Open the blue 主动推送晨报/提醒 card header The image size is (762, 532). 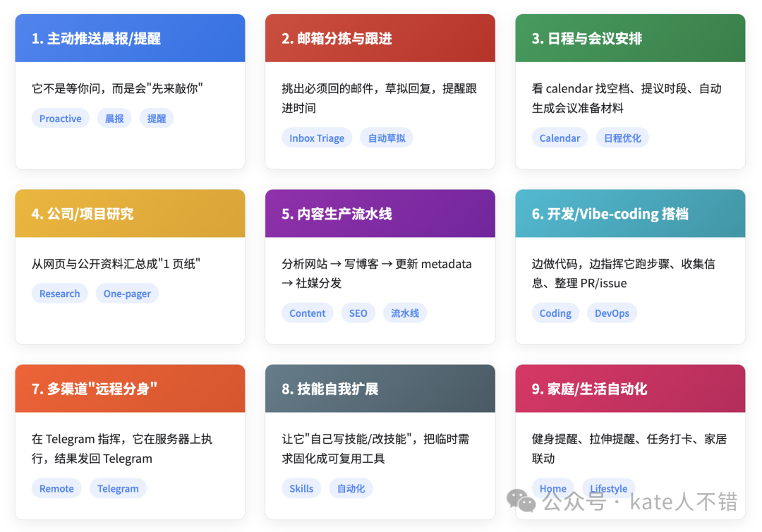tap(130, 38)
